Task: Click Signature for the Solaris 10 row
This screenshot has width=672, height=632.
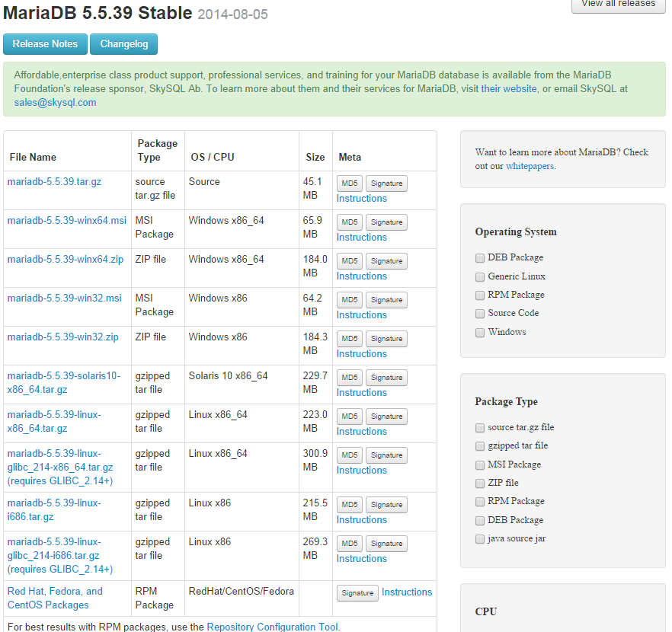Action: click(x=386, y=378)
